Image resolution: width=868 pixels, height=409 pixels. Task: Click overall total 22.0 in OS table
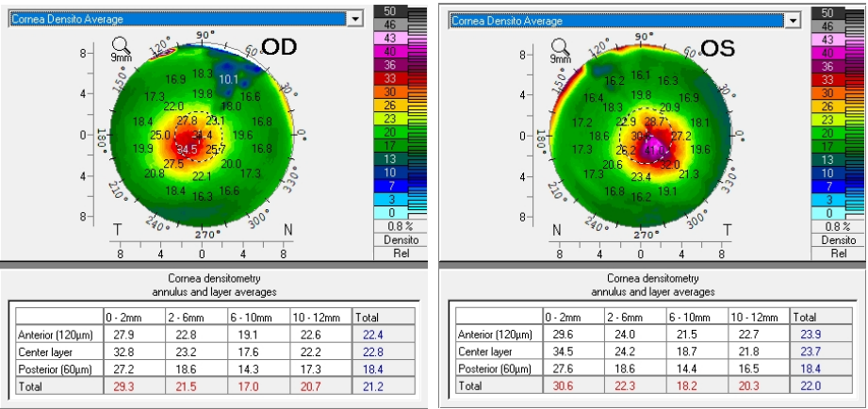pyautogui.click(x=822, y=386)
